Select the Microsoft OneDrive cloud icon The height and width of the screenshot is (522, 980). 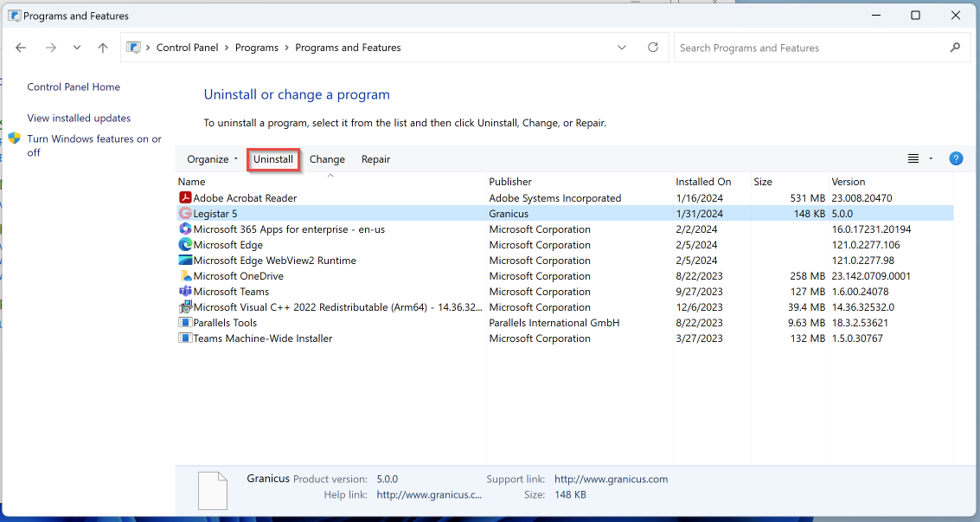185,276
